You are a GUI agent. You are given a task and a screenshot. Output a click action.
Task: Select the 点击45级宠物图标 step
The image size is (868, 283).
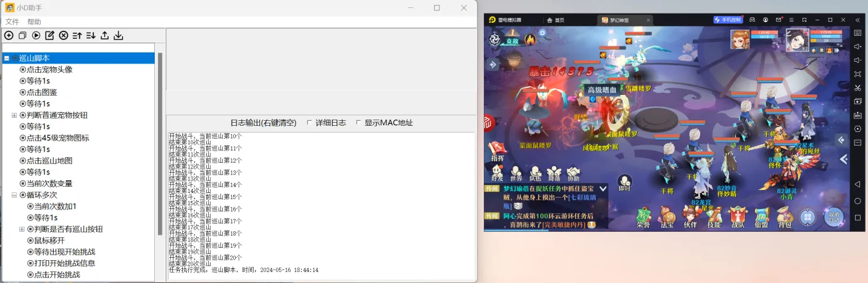click(x=54, y=138)
